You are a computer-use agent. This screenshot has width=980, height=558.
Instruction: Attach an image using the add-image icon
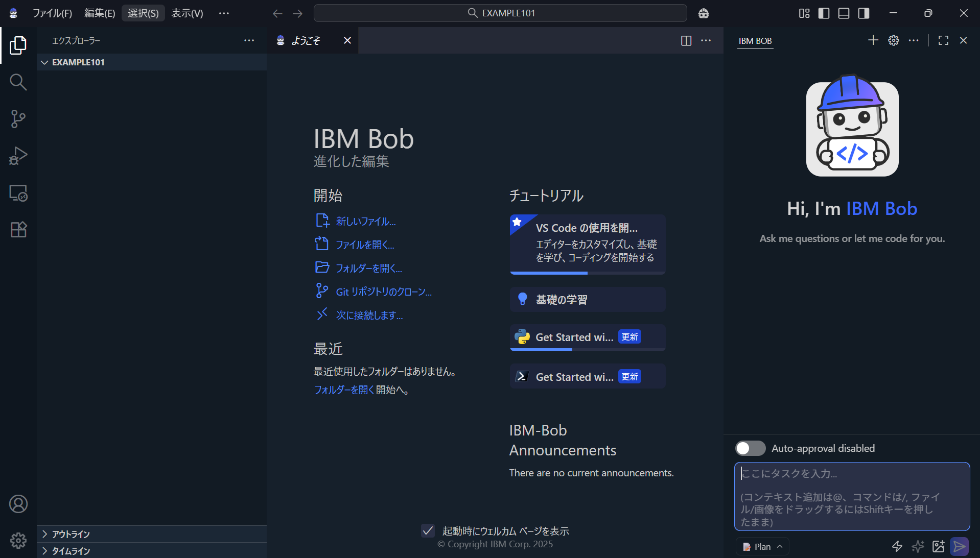(939, 546)
